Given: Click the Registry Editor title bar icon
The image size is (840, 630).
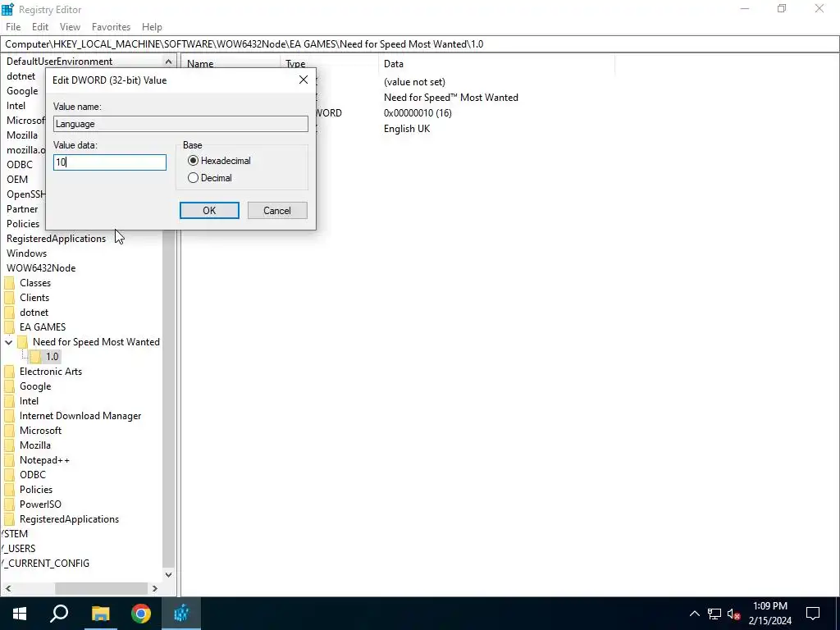Looking at the screenshot, I should (7, 9).
